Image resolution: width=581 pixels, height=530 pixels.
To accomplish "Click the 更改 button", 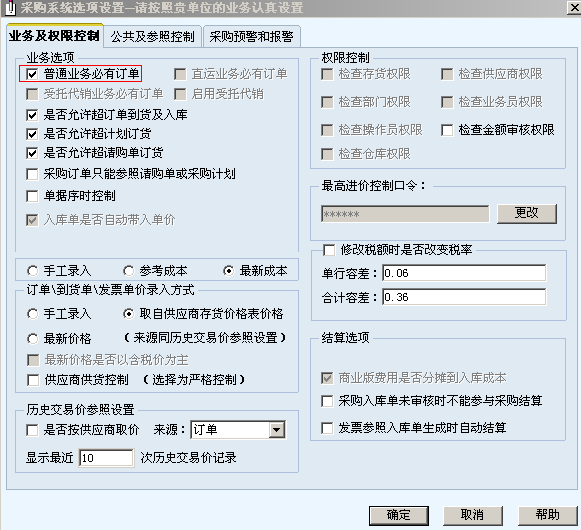I will 527,213.
